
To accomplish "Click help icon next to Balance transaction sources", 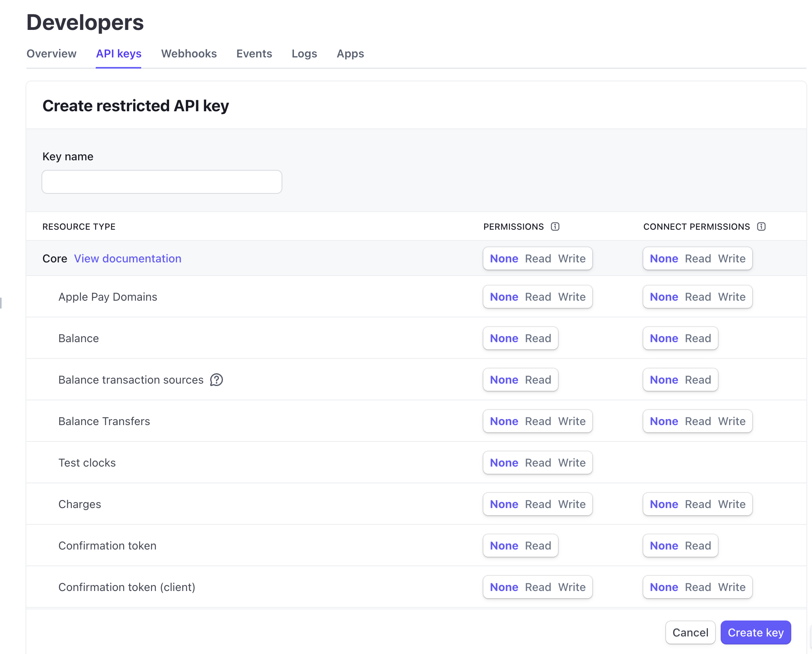I will (x=217, y=380).
